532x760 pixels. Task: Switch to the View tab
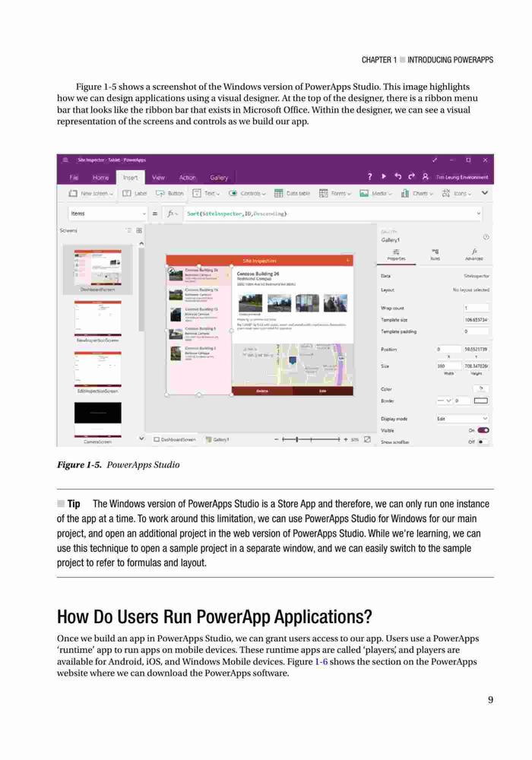[158, 177]
